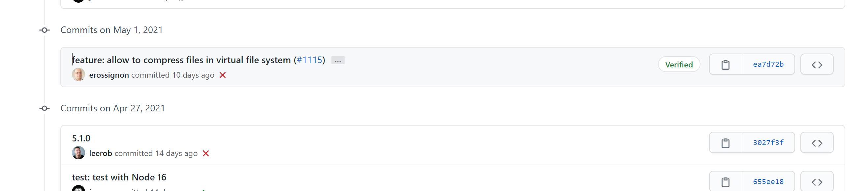View commit ea7d72b details
The height and width of the screenshot is (191, 868).
(768, 64)
